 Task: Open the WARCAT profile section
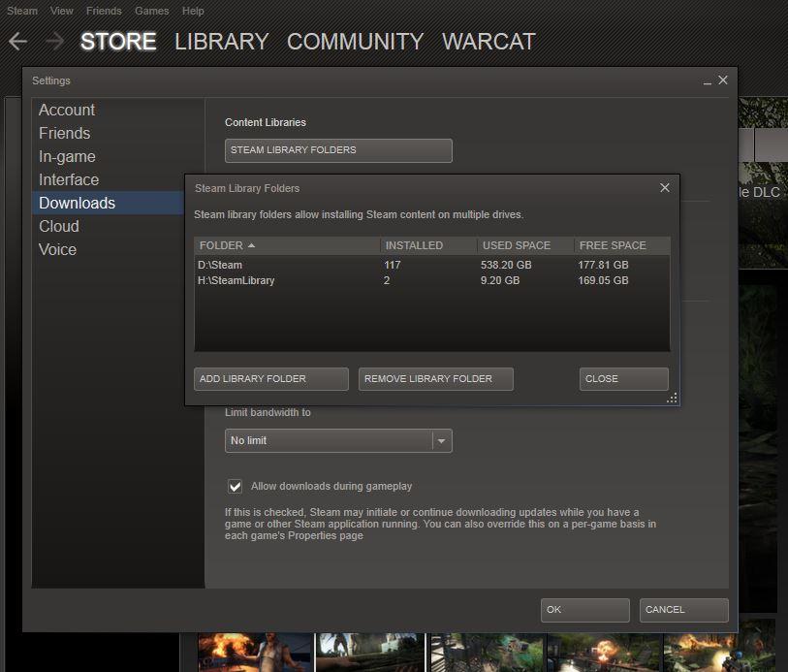pos(489,42)
